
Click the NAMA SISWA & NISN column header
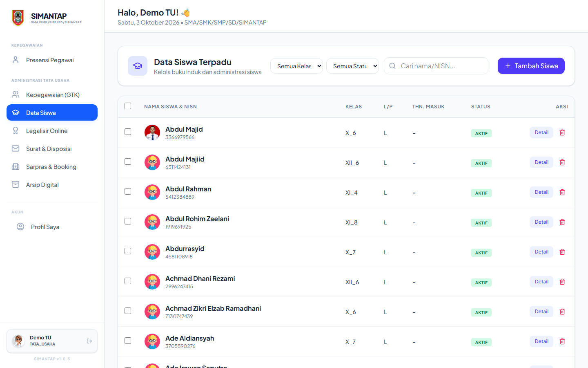click(170, 107)
